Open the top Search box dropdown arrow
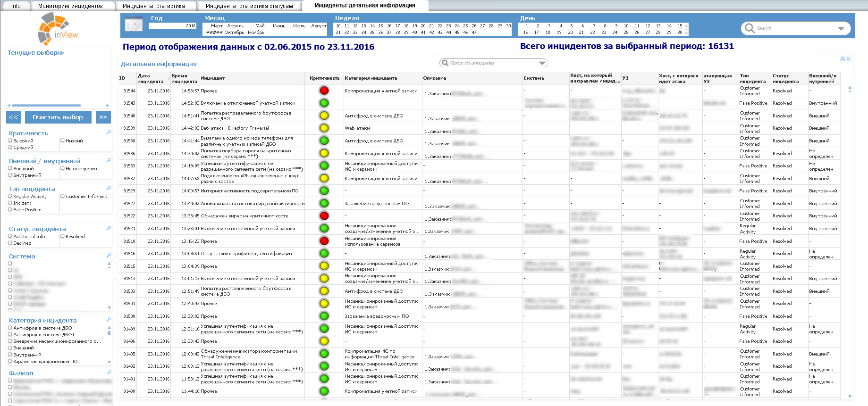 pyautogui.click(x=841, y=29)
